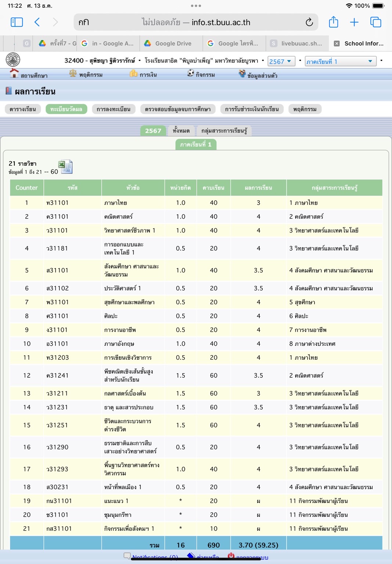Select the ตารางเรียน button

click(23, 109)
